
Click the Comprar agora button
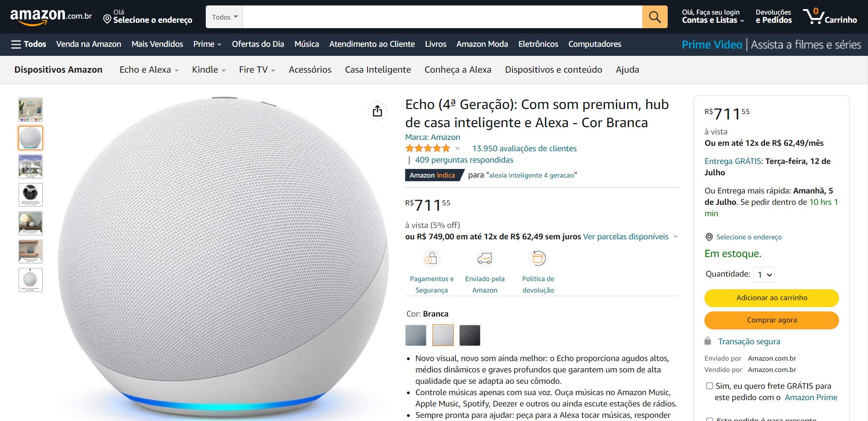pyautogui.click(x=771, y=320)
